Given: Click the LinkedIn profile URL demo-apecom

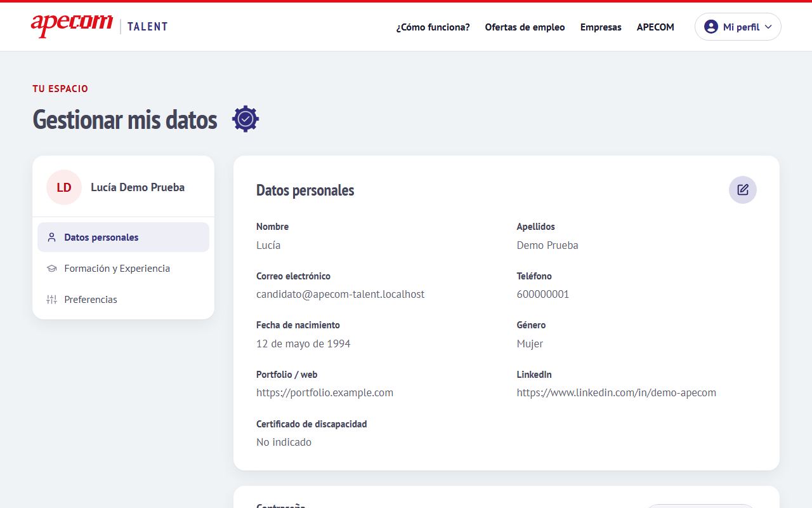Looking at the screenshot, I should pos(617,392).
